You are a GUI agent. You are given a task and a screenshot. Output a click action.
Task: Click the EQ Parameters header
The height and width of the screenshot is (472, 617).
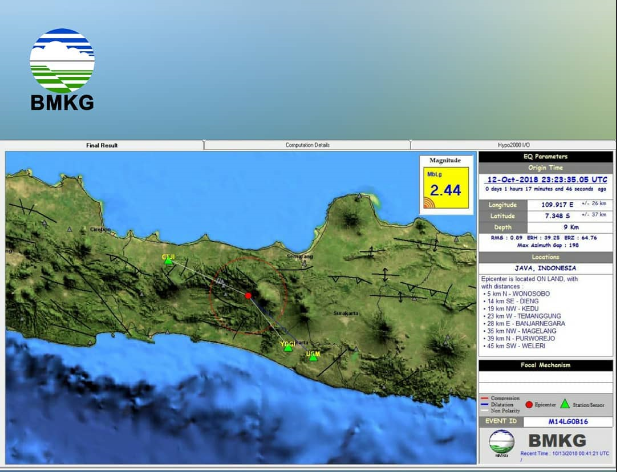[x=546, y=157]
